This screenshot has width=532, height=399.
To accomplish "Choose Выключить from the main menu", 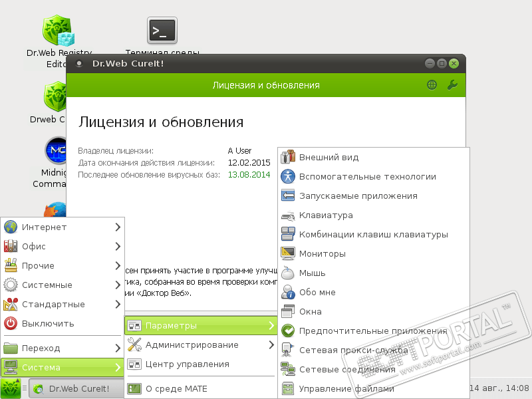I will 63,323.
